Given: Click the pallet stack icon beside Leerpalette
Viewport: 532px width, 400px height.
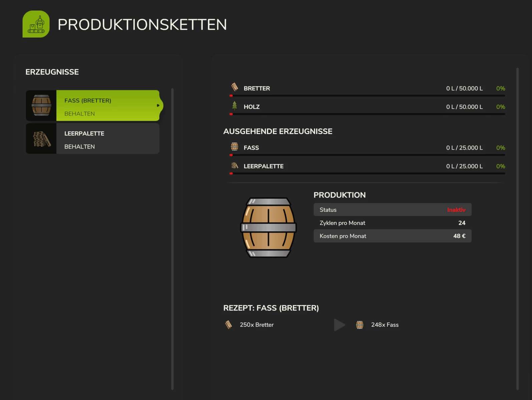Looking at the screenshot, I should (42, 139).
